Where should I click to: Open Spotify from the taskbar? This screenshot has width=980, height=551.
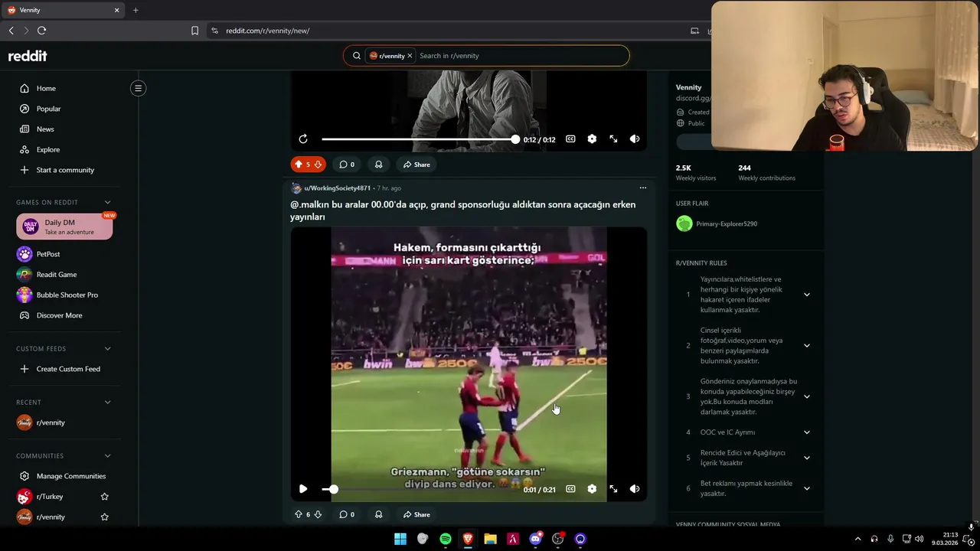[x=445, y=539]
